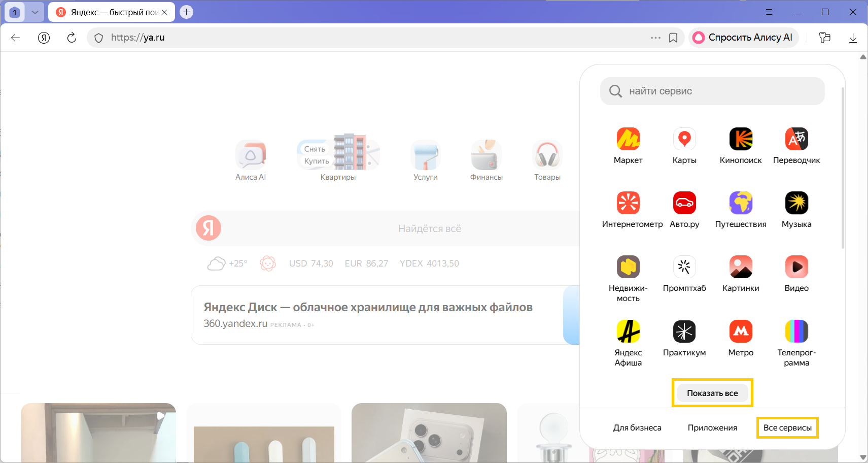Open the Авто.ру service
868x463 pixels.
click(x=684, y=210)
